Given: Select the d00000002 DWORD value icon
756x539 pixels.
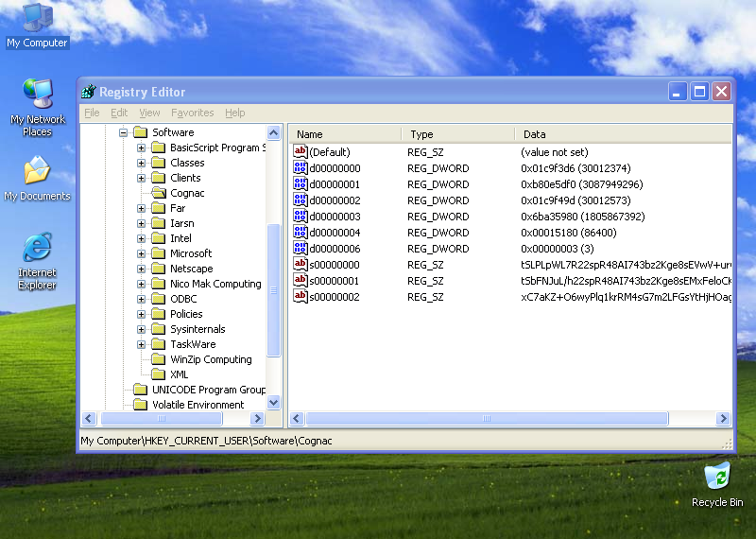Looking at the screenshot, I should pyautogui.click(x=300, y=200).
